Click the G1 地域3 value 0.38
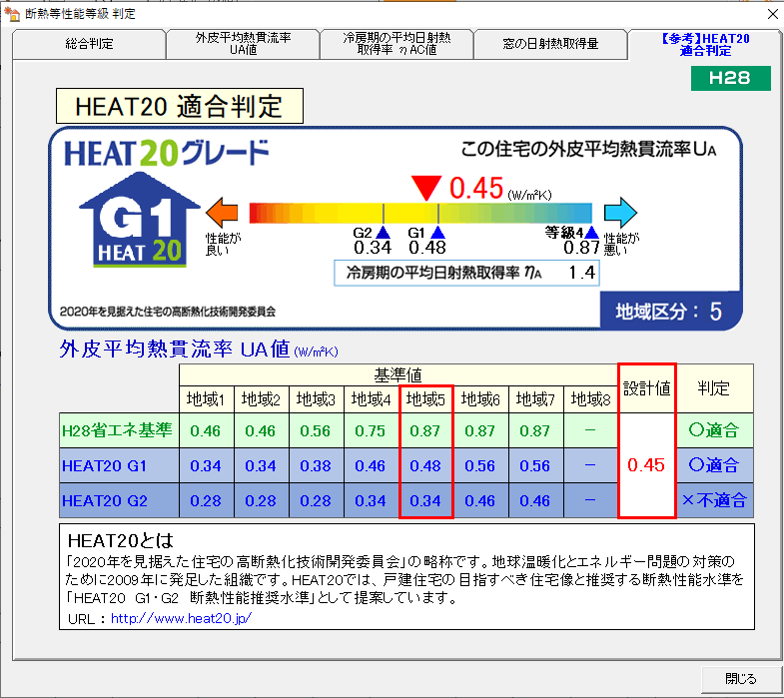784x698 pixels. click(316, 465)
